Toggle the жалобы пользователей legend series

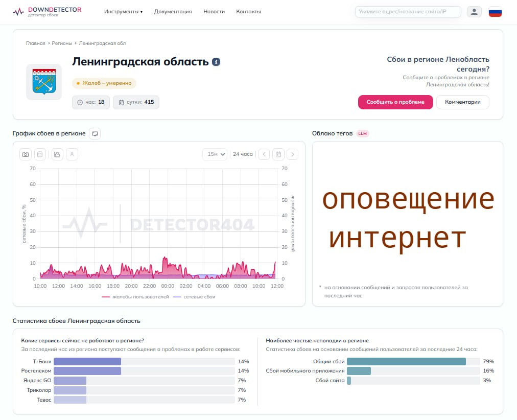[x=135, y=297]
